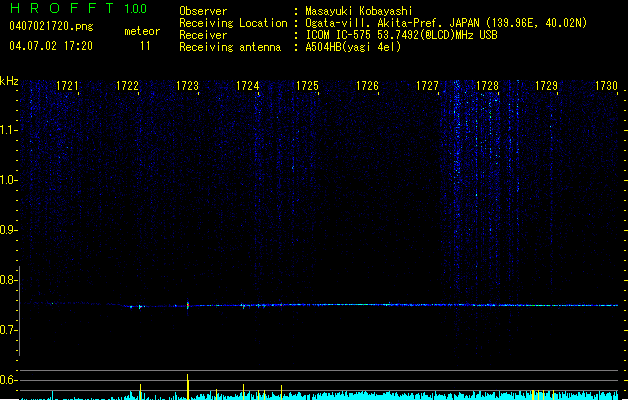The width and height of the screenshot is (629, 400).
Task: Click the 0.7 kHz axis label
Action: click(8, 330)
